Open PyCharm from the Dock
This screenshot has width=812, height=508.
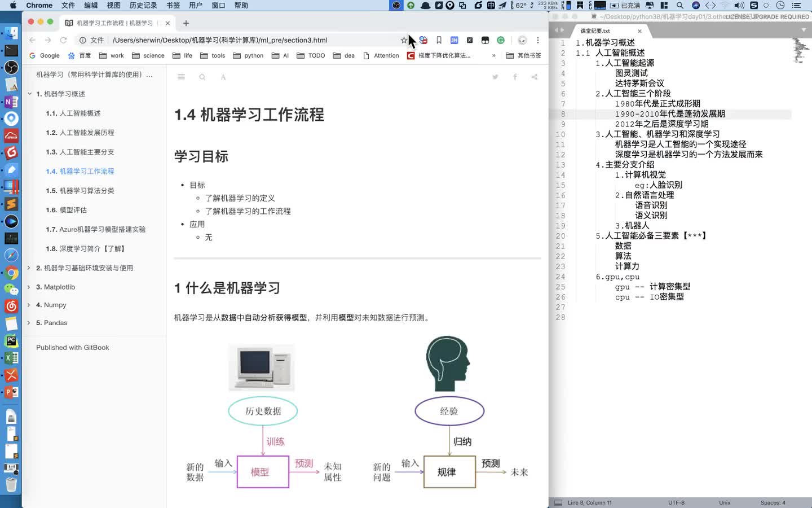click(11, 340)
